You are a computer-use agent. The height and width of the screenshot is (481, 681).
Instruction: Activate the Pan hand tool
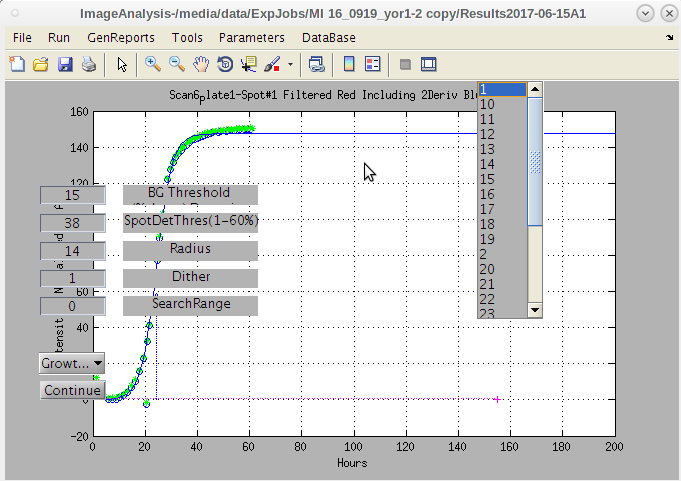click(x=201, y=64)
